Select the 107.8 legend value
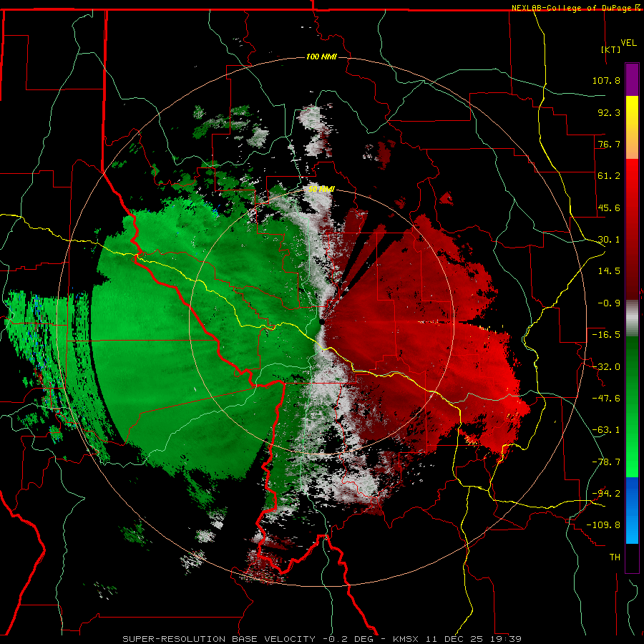The image size is (644, 644). click(606, 80)
